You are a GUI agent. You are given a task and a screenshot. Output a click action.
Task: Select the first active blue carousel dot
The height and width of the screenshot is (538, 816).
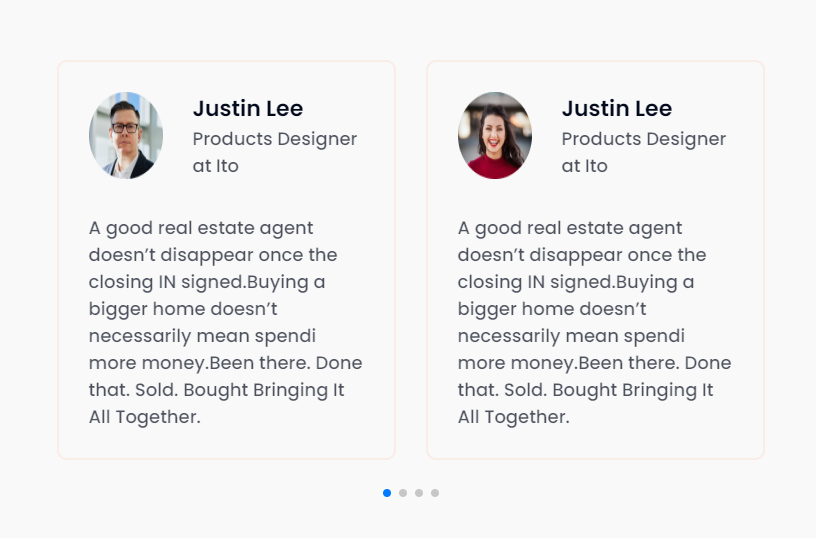click(387, 493)
